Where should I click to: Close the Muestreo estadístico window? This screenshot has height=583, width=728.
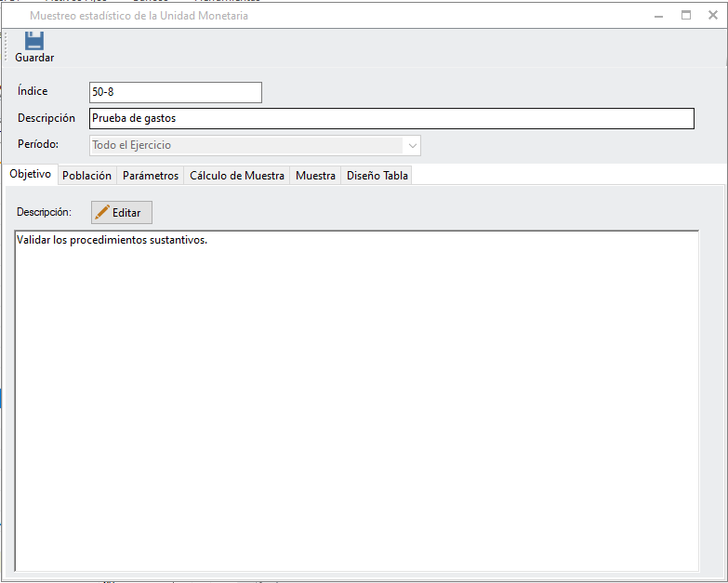click(713, 16)
